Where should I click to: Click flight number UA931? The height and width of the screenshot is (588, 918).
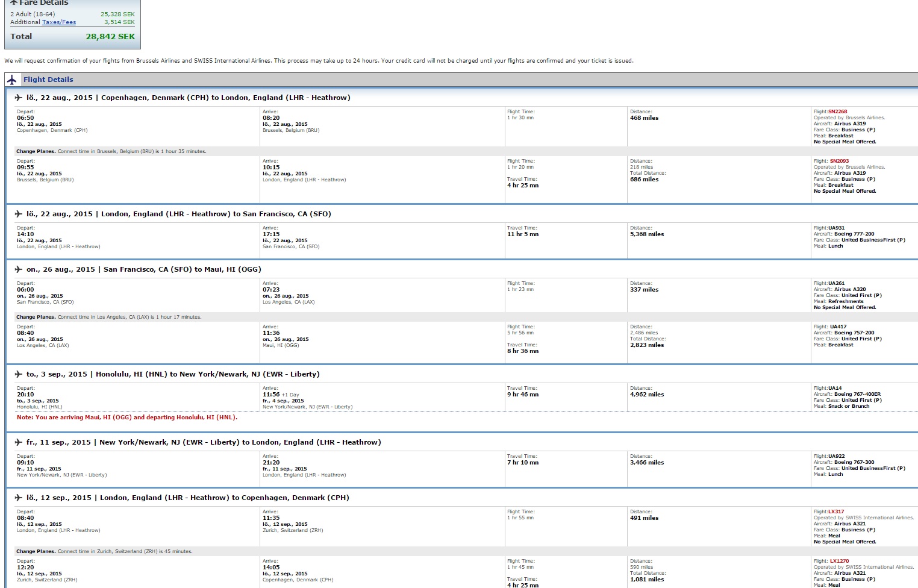[836, 228]
